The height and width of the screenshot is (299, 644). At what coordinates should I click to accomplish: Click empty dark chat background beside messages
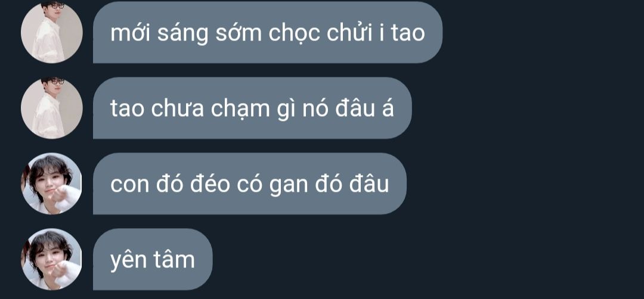click(534, 164)
